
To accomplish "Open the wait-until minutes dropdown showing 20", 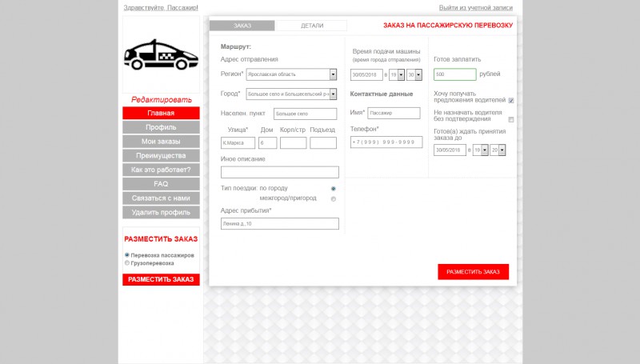I will [498, 150].
